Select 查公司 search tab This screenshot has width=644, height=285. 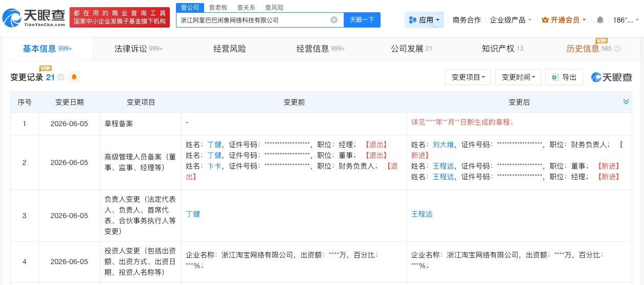click(190, 7)
